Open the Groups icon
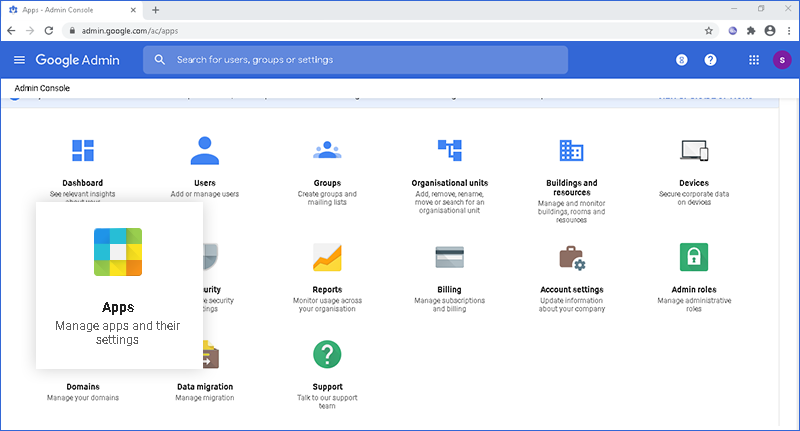 click(327, 150)
